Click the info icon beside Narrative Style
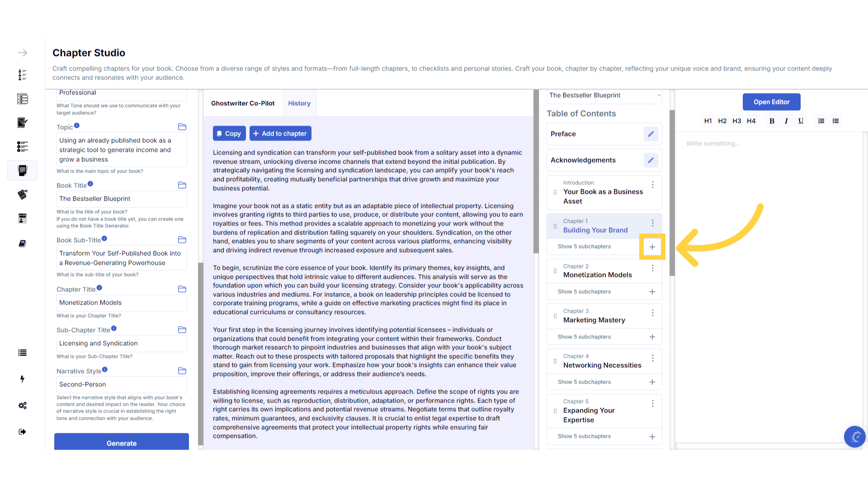This screenshot has width=868, height=488. (x=105, y=370)
